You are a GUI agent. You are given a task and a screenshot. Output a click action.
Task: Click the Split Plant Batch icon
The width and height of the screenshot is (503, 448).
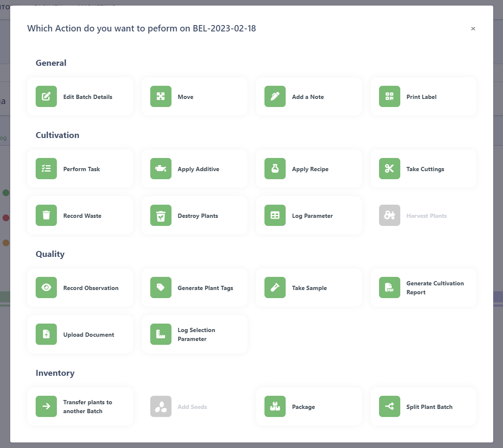coord(389,406)
